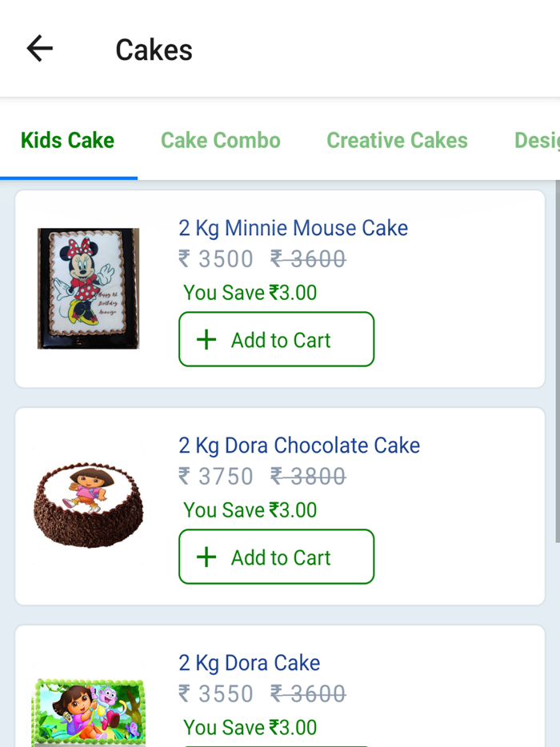The image size is (560, 747).
Task: Tap the Minnie Mouse cake photo
Action: click(x=88, y=288)
